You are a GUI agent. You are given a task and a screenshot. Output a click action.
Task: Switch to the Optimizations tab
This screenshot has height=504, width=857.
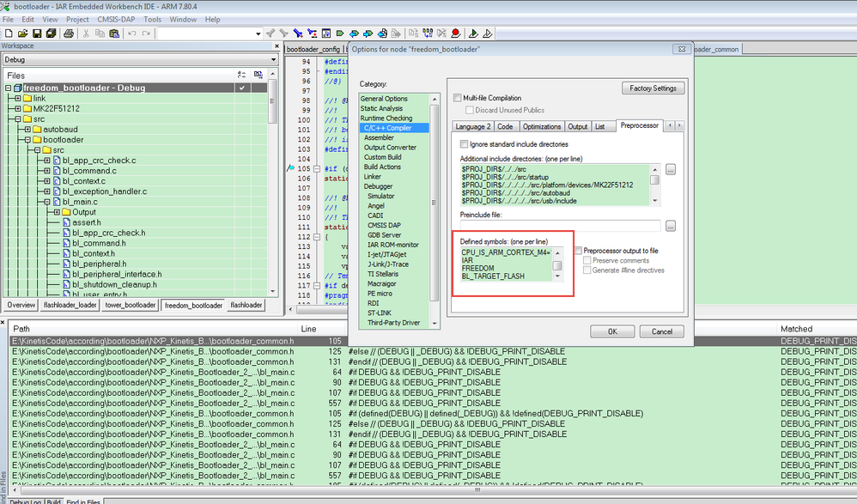click(541, 126)
